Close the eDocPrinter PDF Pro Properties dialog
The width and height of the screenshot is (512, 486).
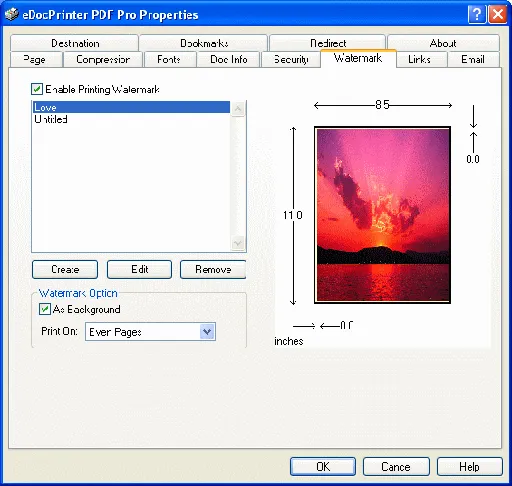click(x=498, y=15)
